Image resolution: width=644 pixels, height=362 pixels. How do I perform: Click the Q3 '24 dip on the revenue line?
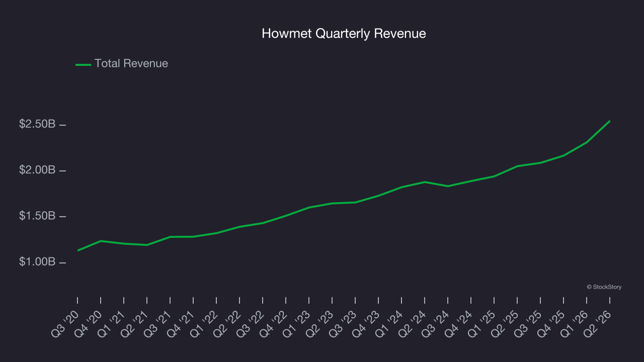(448, 186)
